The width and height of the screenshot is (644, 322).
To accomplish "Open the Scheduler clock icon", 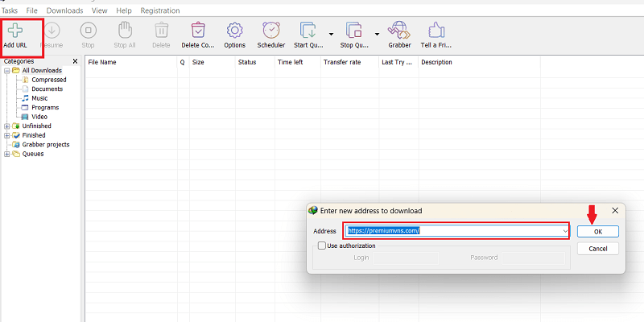I will 271,31.
